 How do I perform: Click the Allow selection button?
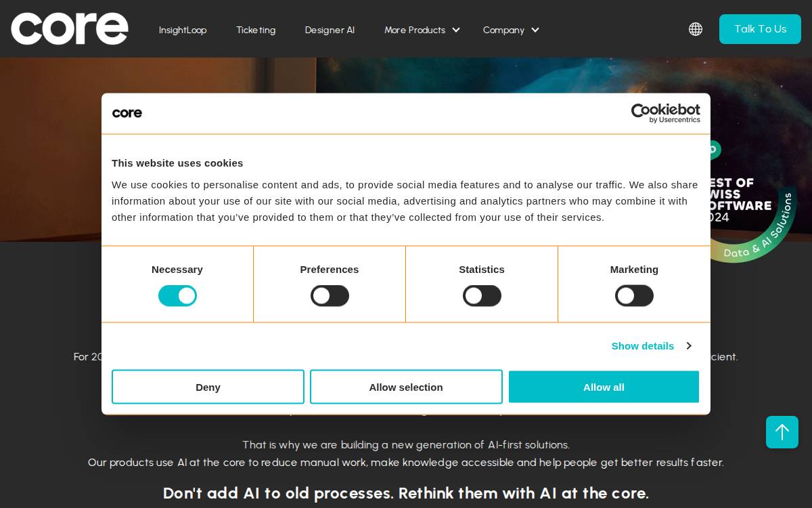(406, 387)
